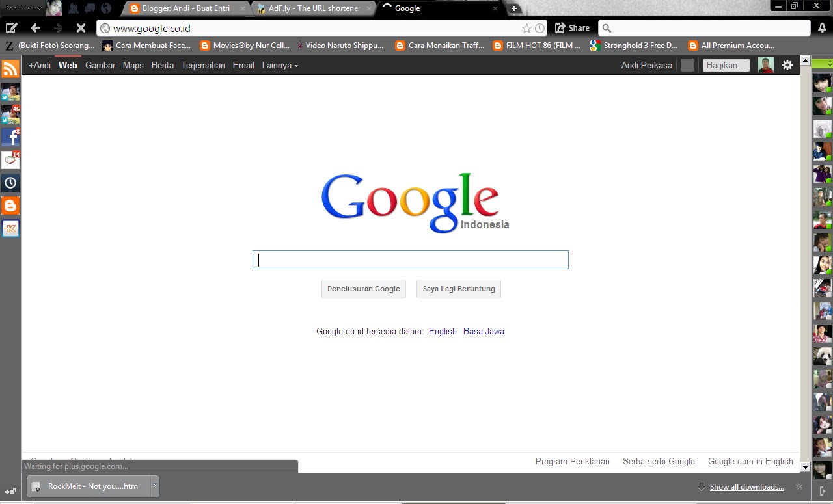
Task: Expand the Lainnya menu
Action: tap(280, 65)
